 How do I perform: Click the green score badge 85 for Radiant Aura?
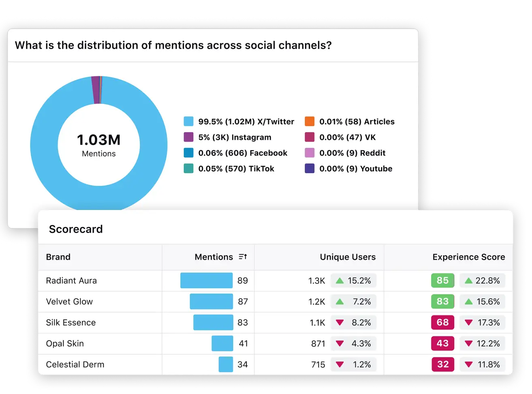442,281
